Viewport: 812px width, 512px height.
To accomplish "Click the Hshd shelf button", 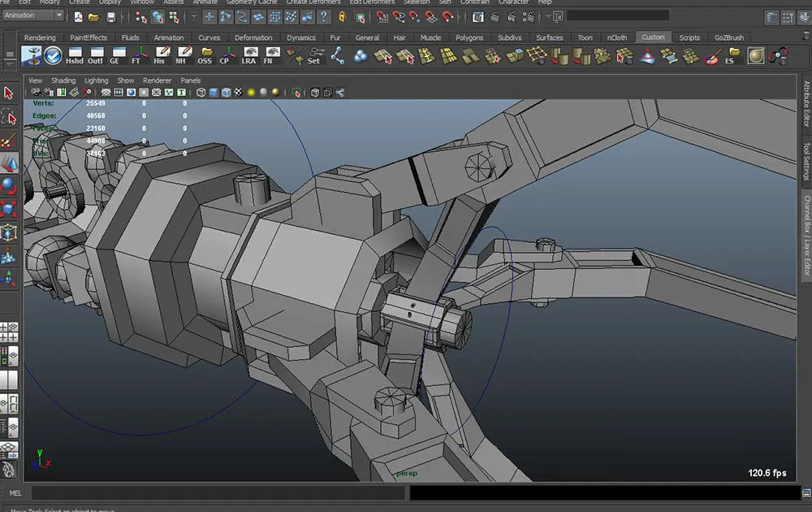I will click(75, 55).
